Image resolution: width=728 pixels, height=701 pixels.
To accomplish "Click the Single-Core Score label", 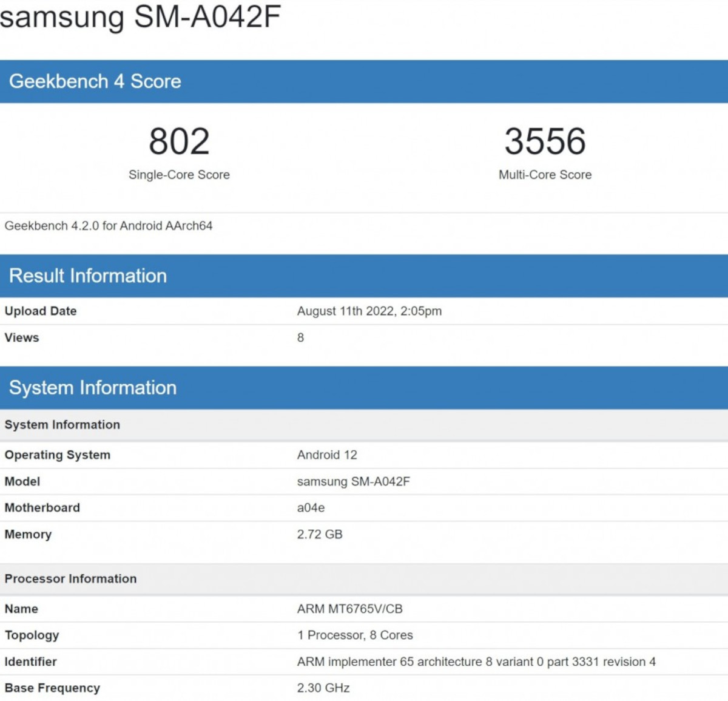I will (x=179, y=175).
